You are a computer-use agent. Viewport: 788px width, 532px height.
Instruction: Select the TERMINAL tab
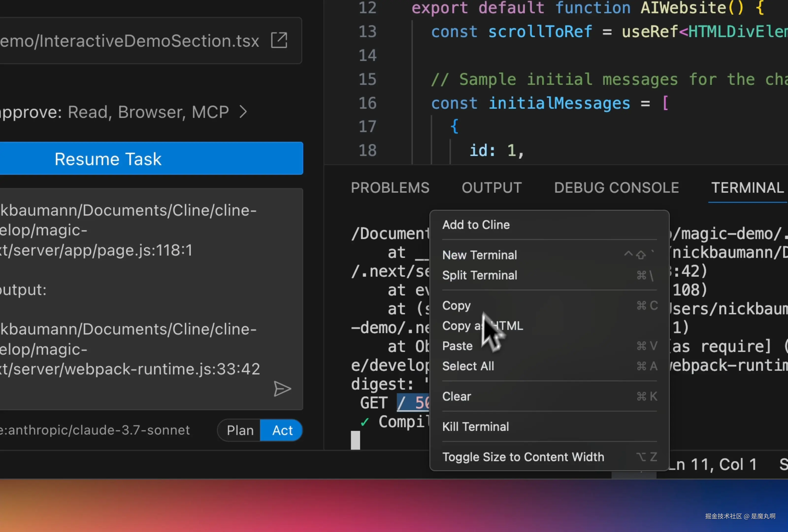(747, 188)
